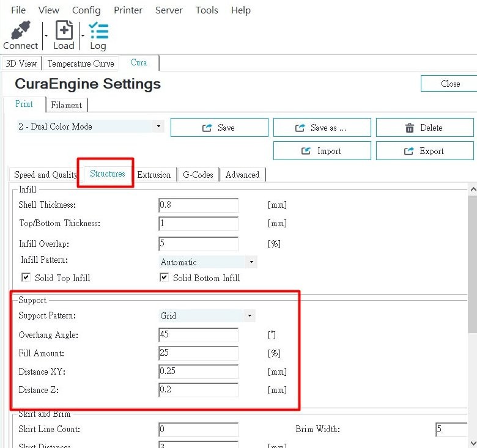Switch to the 3D View tab
The image size is (477, 448).
pos(21,63)
